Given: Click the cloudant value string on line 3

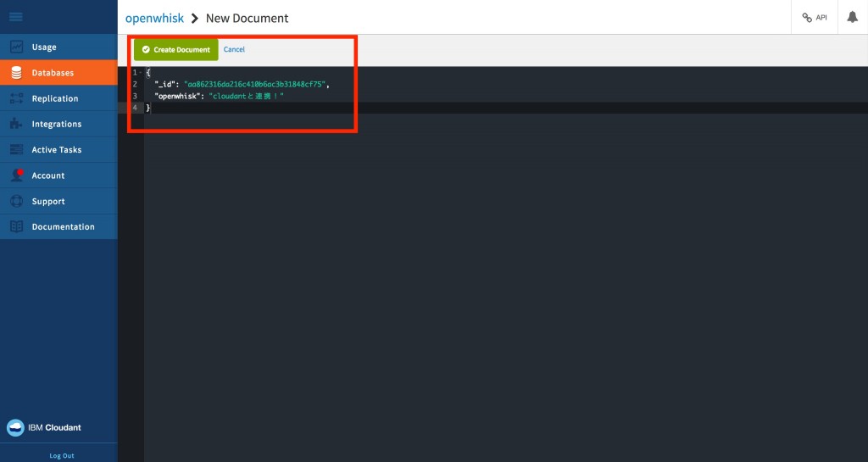Looking at the screenshot, I should [x=247, y=97].
